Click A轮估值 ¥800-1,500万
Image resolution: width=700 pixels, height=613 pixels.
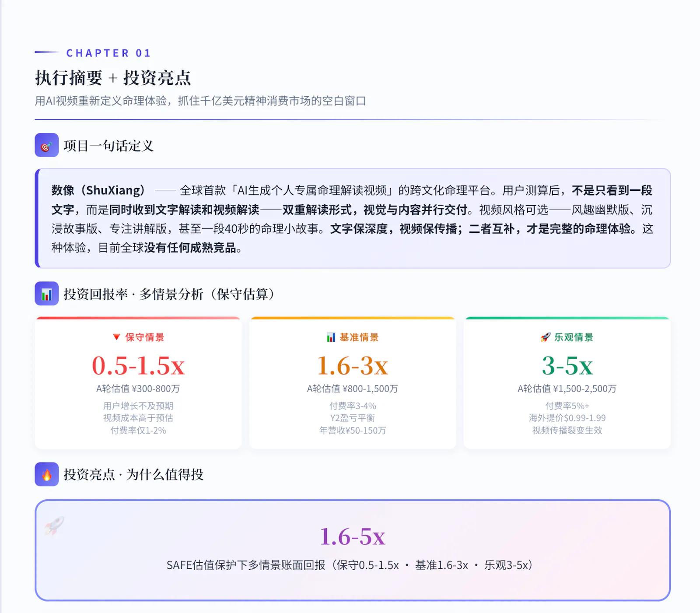point(353,389)
